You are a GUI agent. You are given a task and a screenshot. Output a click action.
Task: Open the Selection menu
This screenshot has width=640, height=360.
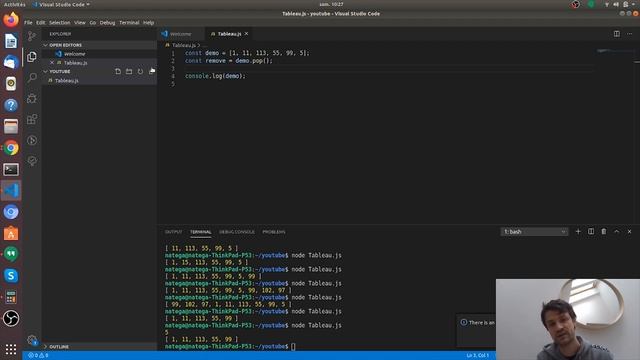pyautogui.click(x=60, y=23)
